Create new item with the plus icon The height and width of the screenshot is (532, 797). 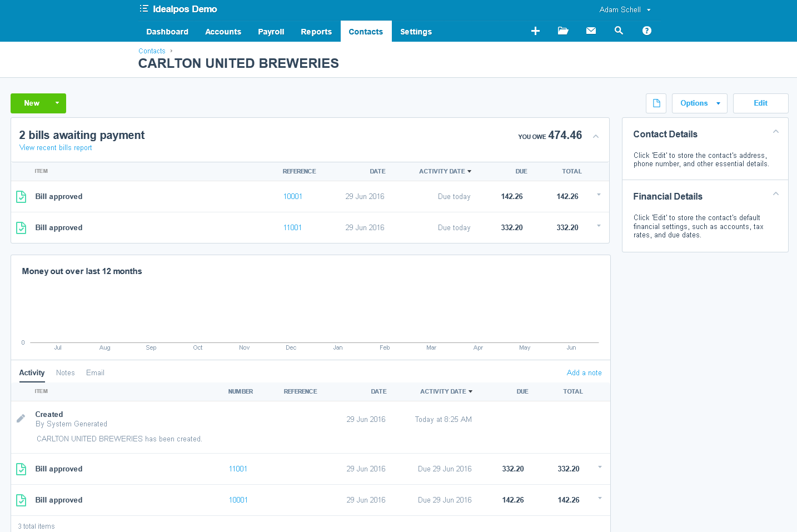tap(535, 31)
